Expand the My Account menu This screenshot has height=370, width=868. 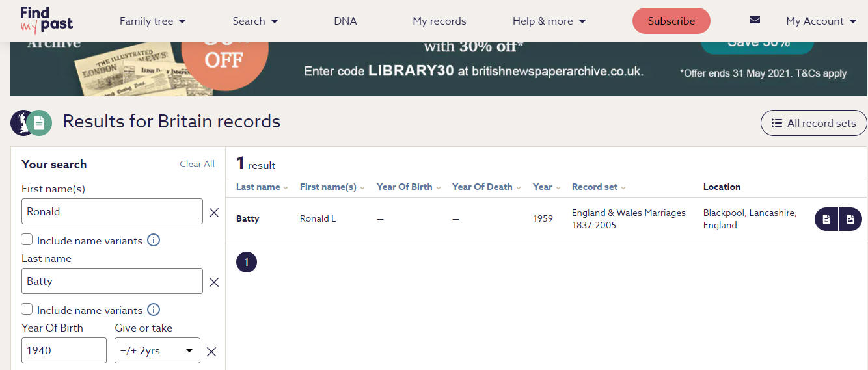(x=821, y=21)
